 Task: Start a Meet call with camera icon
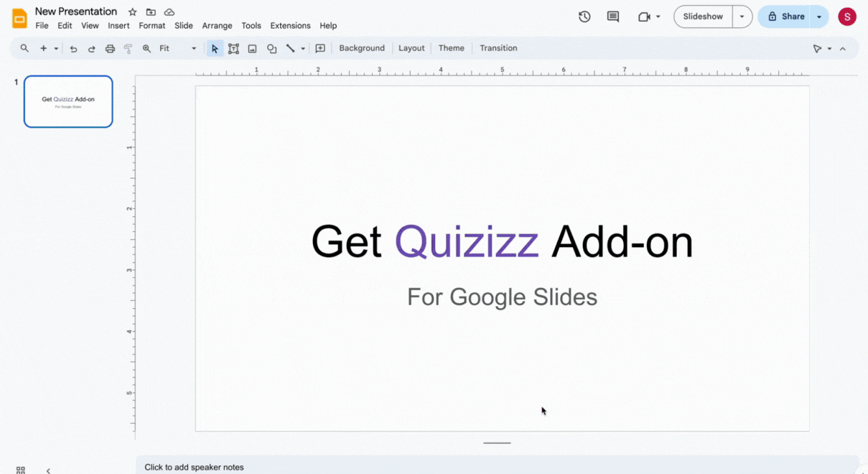click(644, 17)
